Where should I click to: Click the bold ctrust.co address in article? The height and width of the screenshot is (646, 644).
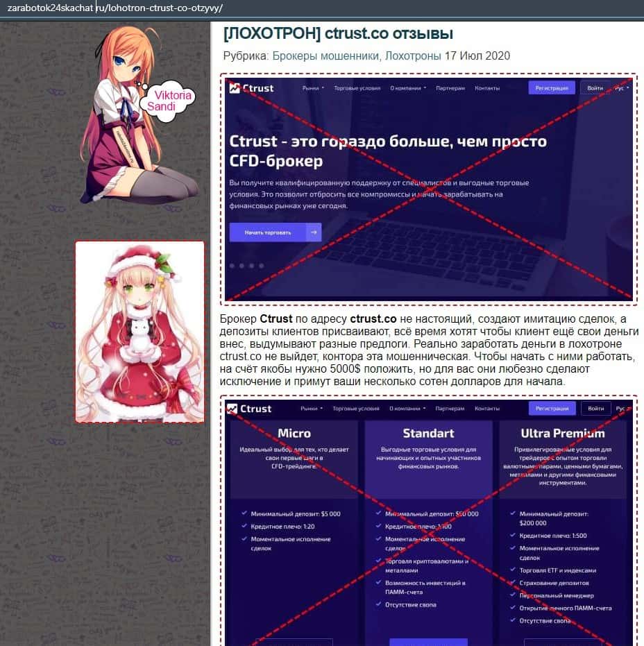tap(373, 319)
